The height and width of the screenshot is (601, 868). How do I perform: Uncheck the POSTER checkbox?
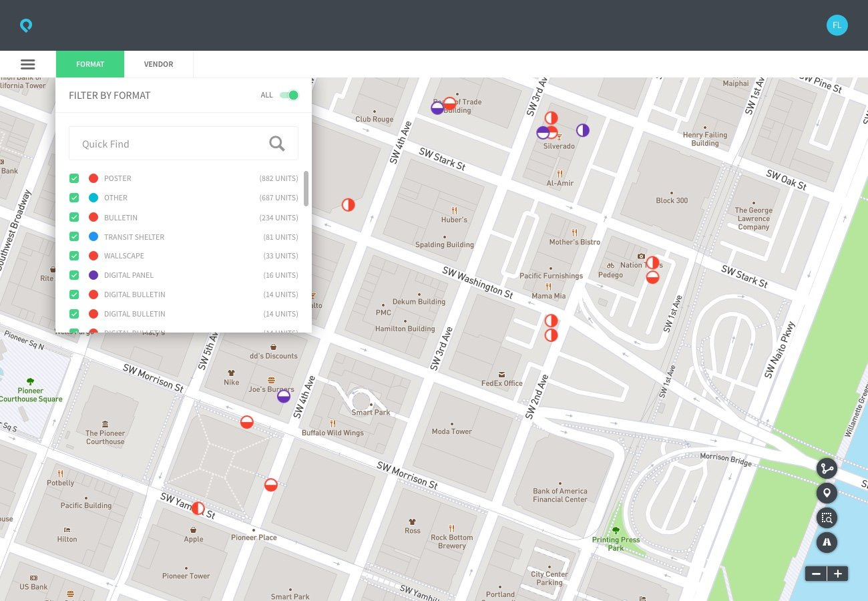click(x=74, y=178)
